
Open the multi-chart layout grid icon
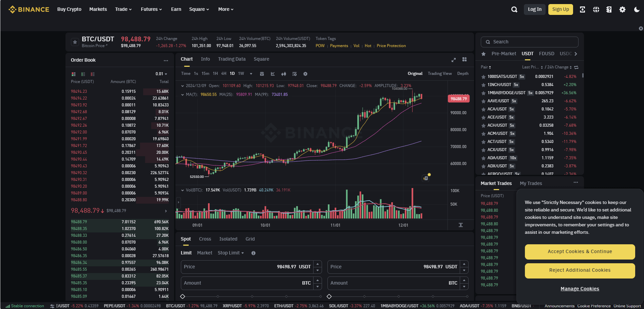tap(465, 59)
